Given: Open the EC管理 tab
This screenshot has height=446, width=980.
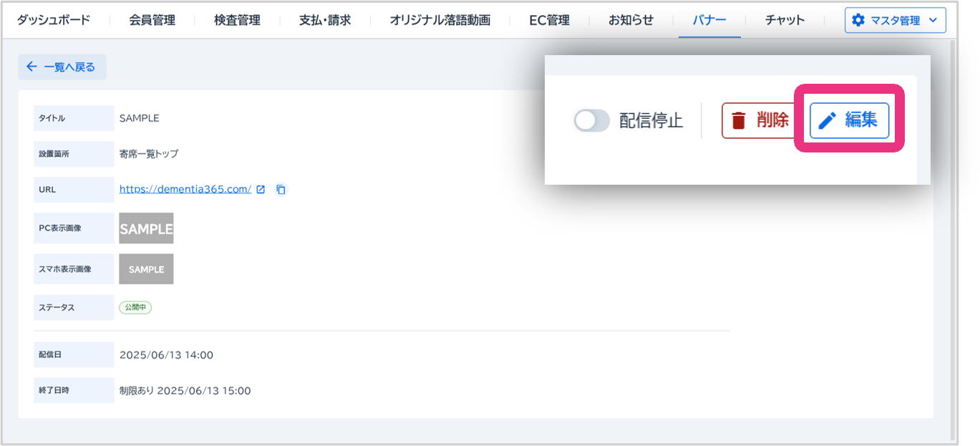Looking at the screenshot, I should click(549, 20).
